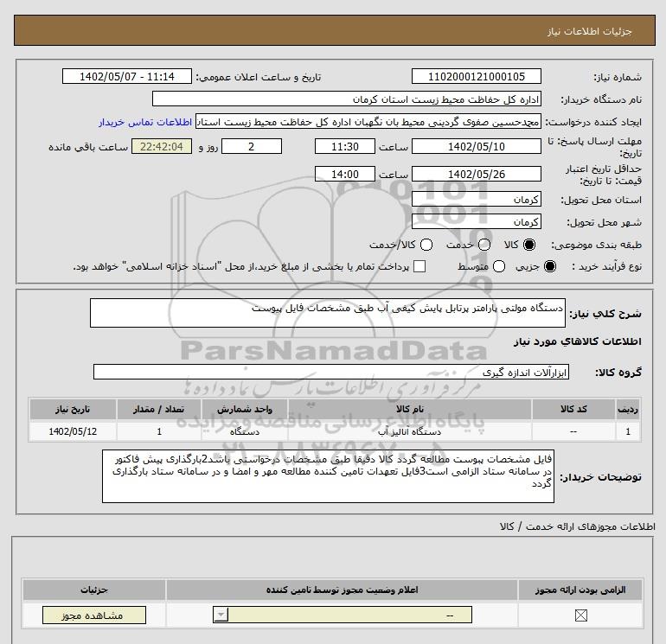Image resolution: width=666 pixels, height=644 pixels.
Task: Select the کالا radio button
Action: point(529,245)
